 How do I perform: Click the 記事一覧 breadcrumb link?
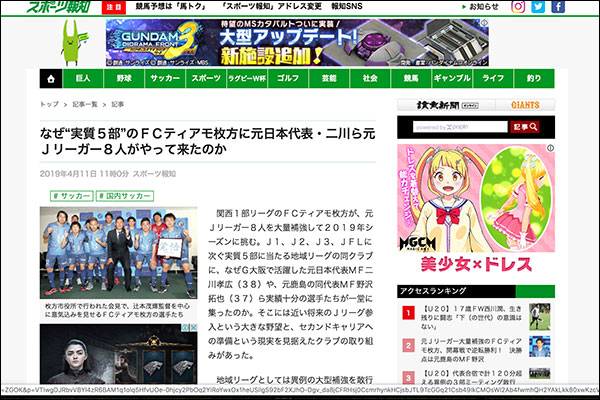point(84,104)
